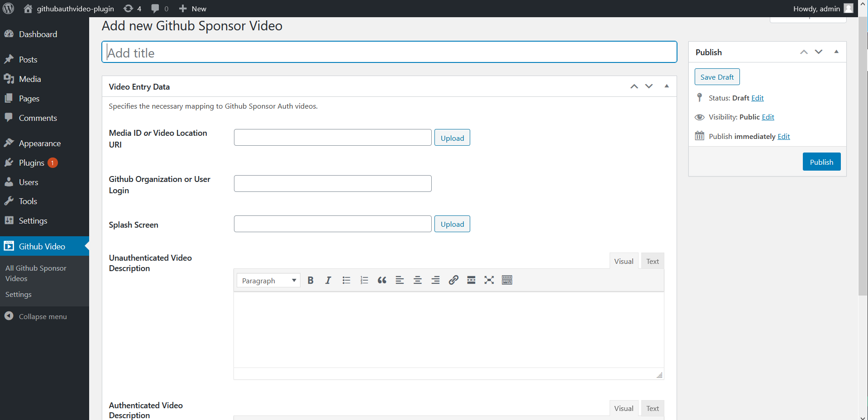This screenshot has width=868, height=420.
Task: Edit the Publish immediately schedule
Action: 783,136
